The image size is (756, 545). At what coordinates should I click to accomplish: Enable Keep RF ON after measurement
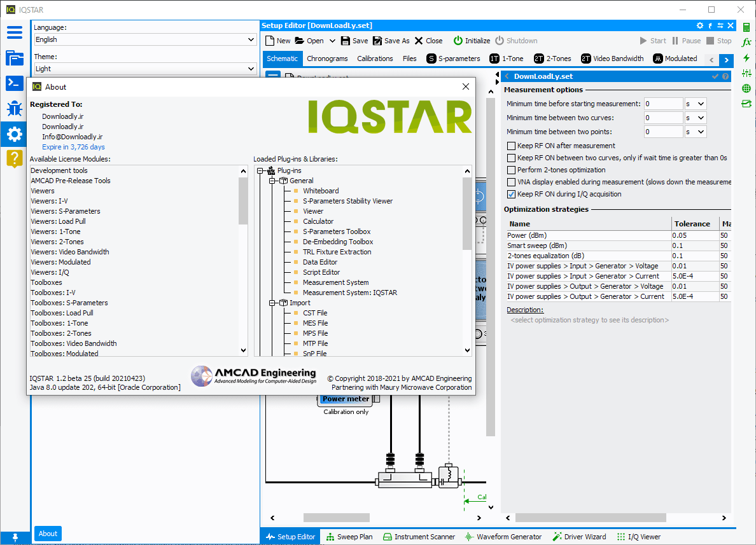[x=511, y=146]
